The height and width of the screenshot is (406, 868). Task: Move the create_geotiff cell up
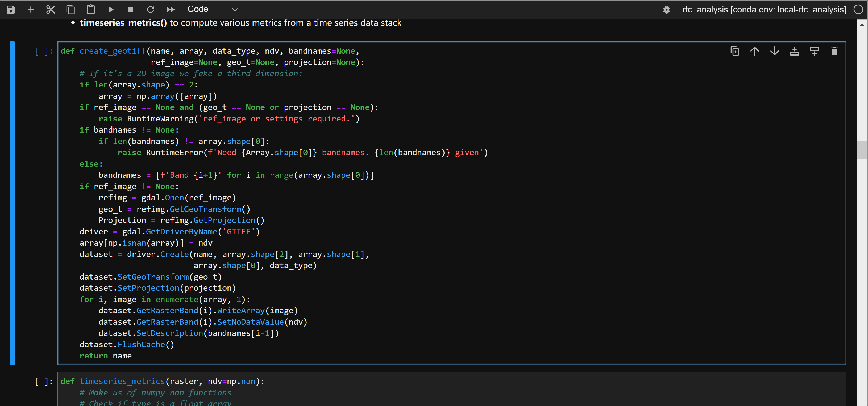[754, 51]
